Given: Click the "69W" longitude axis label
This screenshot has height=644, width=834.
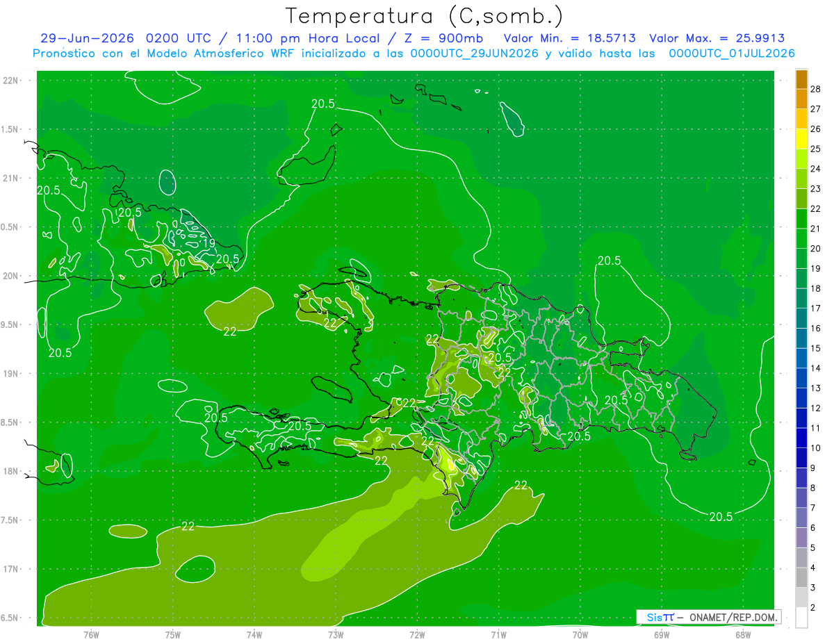Looking at the screenshot, I should click(x=662, y=634).
